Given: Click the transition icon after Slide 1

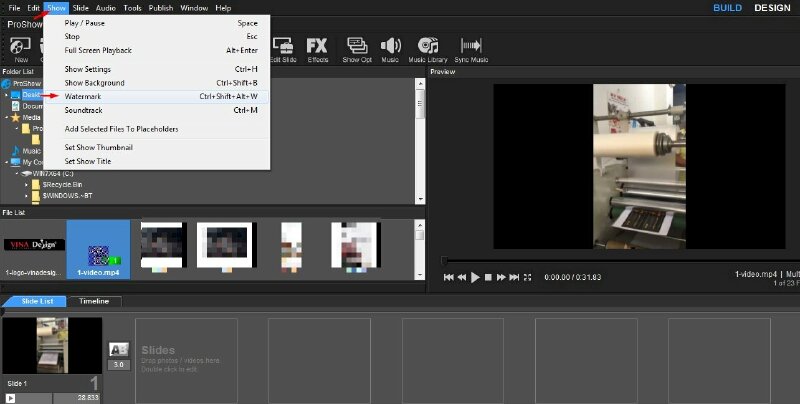Looking at the screenshot, I should point(118,349).
